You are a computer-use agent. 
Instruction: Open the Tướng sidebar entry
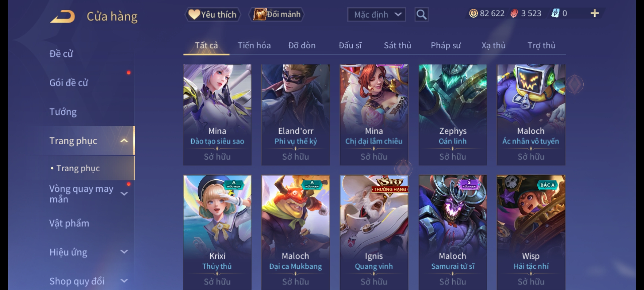click(63, 112)
